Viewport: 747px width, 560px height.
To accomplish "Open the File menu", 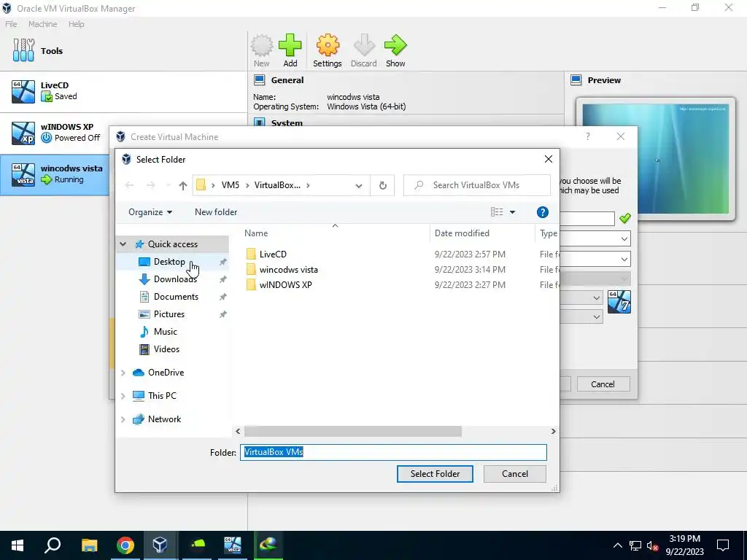I will pos(11,24).
